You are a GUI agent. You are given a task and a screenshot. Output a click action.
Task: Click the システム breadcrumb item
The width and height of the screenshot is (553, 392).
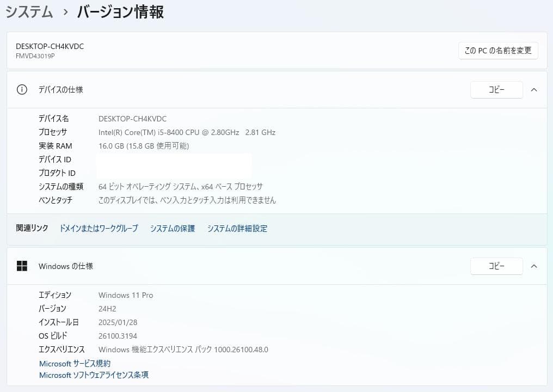click(x=29, y=11)
